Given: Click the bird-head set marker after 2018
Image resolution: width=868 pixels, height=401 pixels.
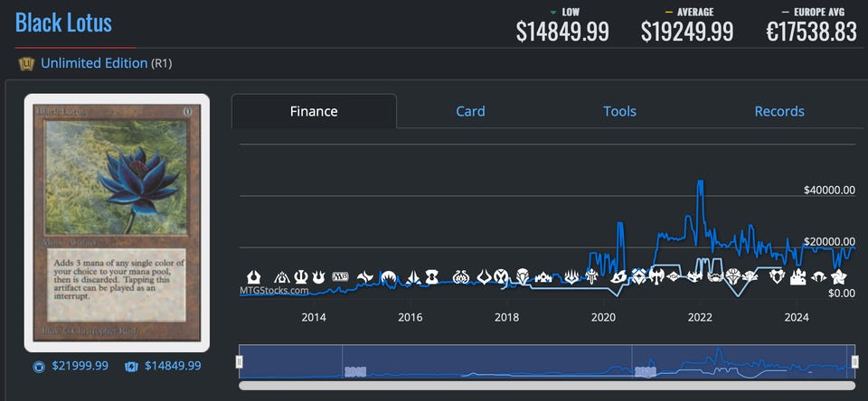Looking at the screenshot, I should pyautogui.click(x=523, y=276).
